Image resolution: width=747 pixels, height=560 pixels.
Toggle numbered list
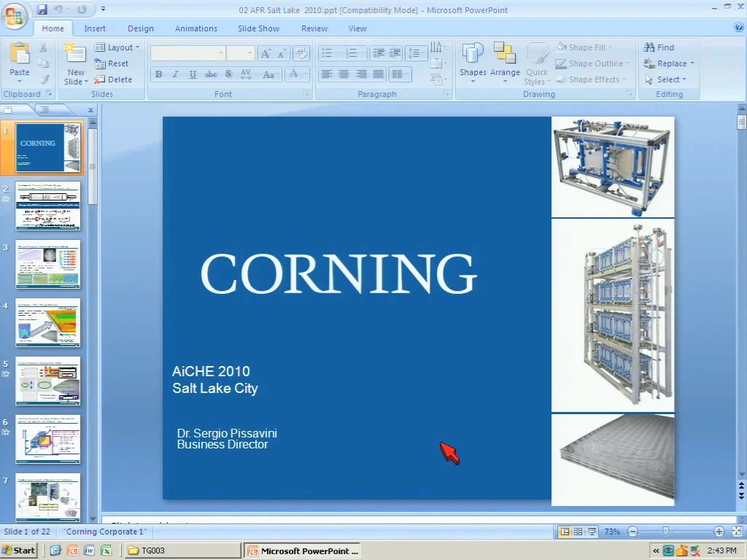point(351,52)
